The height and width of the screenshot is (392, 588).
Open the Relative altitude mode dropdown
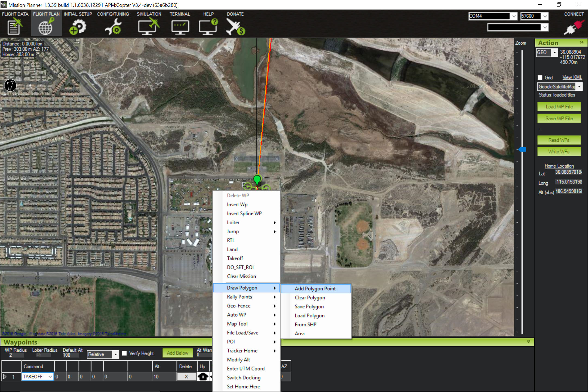tap(116, 354)
